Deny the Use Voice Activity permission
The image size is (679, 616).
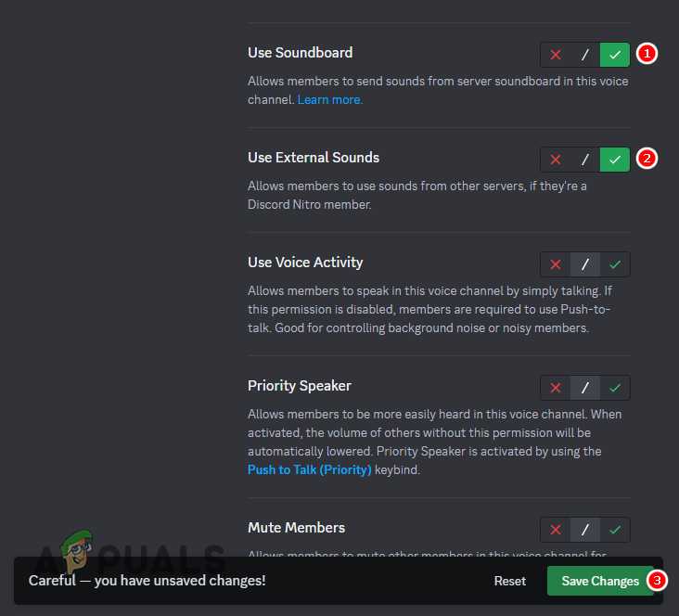click(556, 264)
